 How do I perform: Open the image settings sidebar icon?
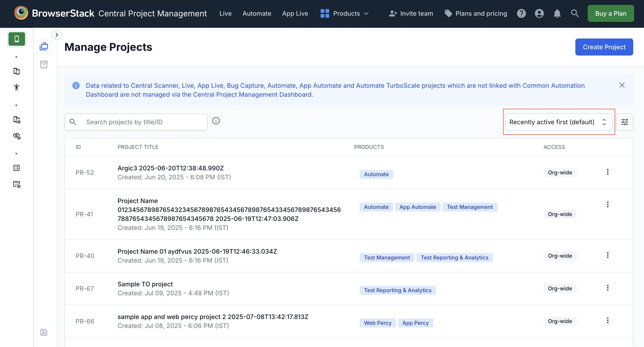[17, 184]
